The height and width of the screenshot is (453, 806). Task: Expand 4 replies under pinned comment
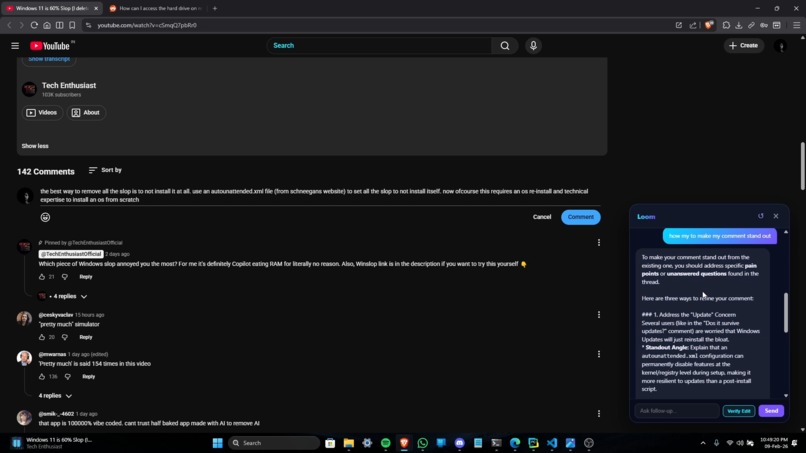coord(63,296)
